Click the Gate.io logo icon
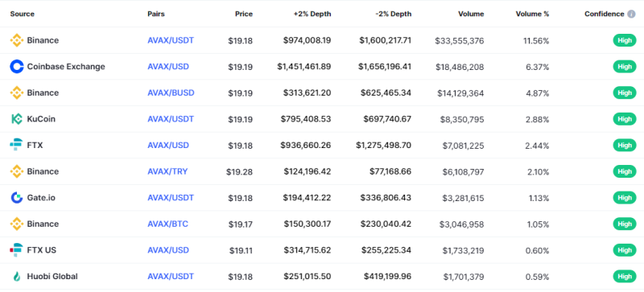The image size is (644, 292). tap(17, 198)
